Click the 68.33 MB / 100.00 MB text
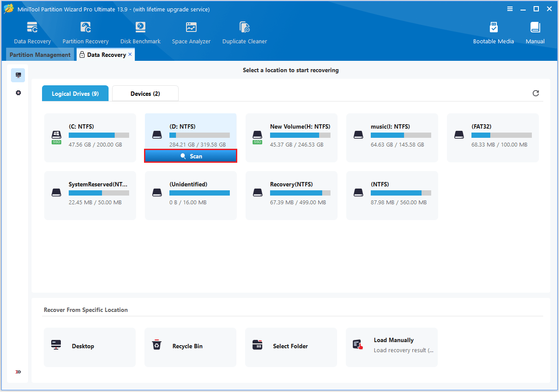Viewport: 559px width, 392px height. pos(499,145)
